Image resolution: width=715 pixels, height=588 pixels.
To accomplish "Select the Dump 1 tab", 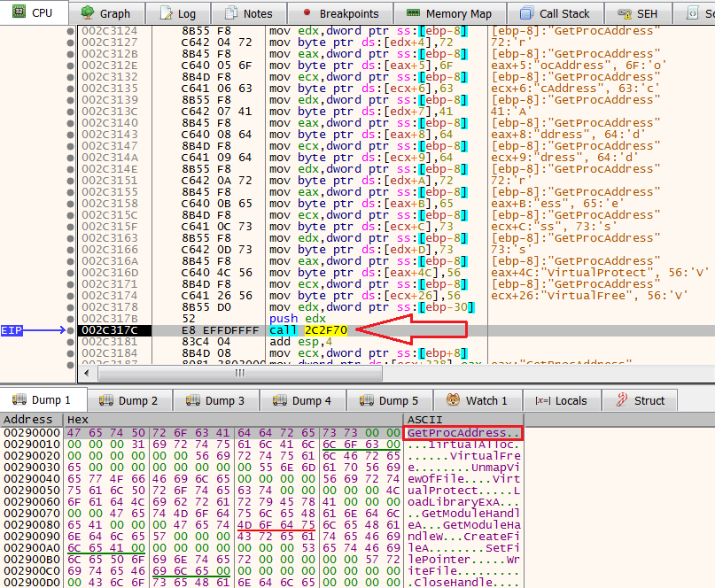I will (x=43, y=399).
